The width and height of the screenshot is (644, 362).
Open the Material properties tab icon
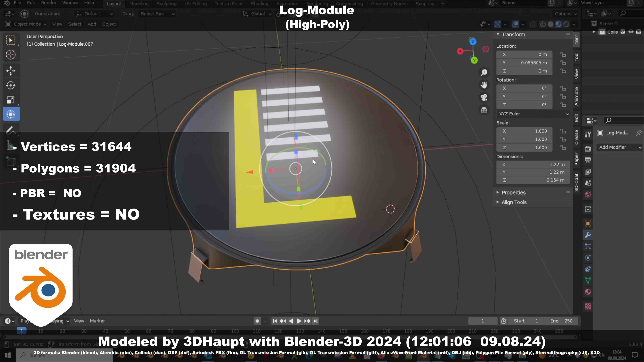588,292
